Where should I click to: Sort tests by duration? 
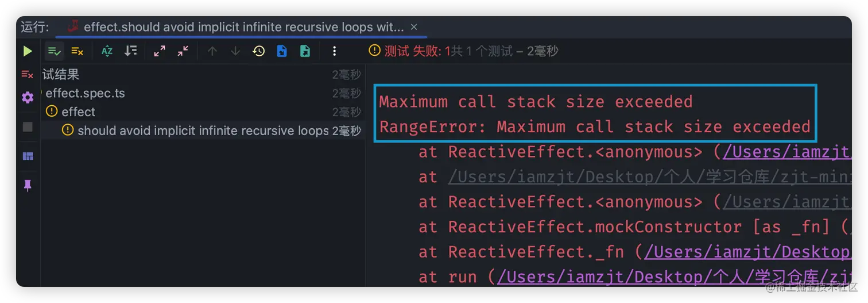[130, 51]
